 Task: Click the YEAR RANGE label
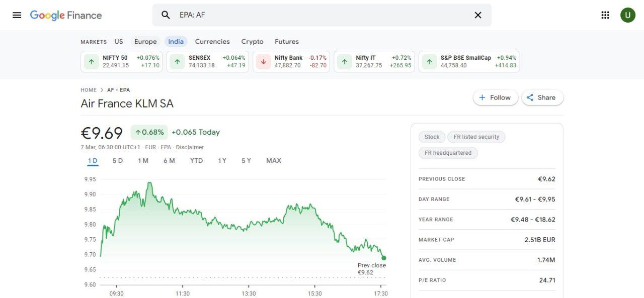click(436, 220)
